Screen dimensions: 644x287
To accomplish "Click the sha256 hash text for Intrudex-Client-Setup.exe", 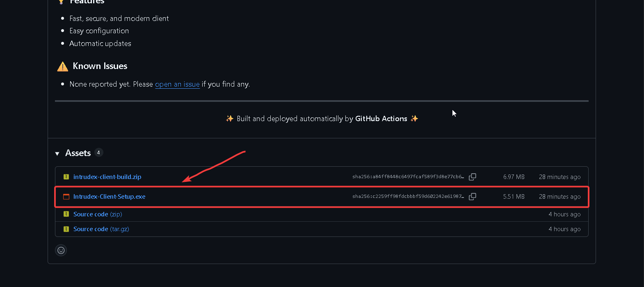I will (x=408, y=197).
